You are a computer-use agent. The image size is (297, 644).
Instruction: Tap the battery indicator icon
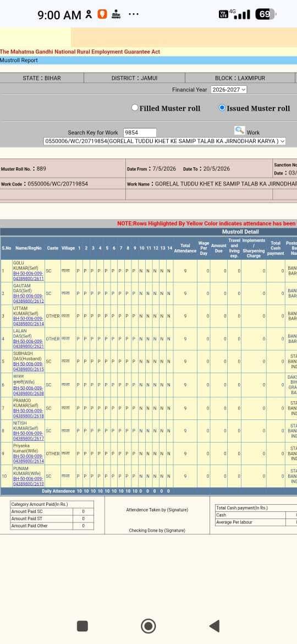[266, 14]
